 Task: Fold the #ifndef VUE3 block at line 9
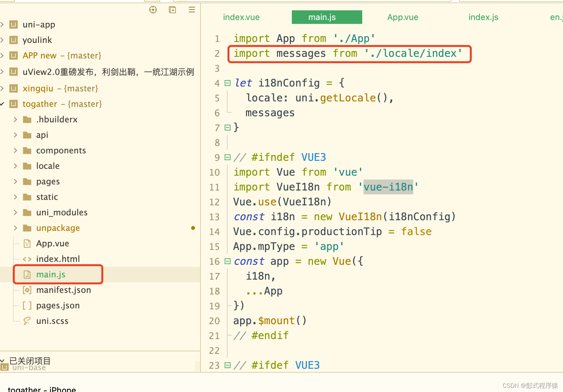228,158
